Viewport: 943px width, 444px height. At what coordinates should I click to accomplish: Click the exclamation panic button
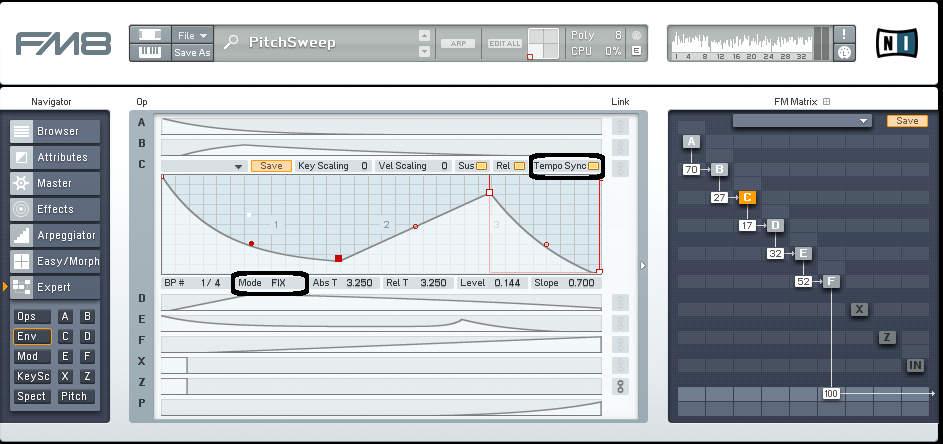click(x=844, y=34)
